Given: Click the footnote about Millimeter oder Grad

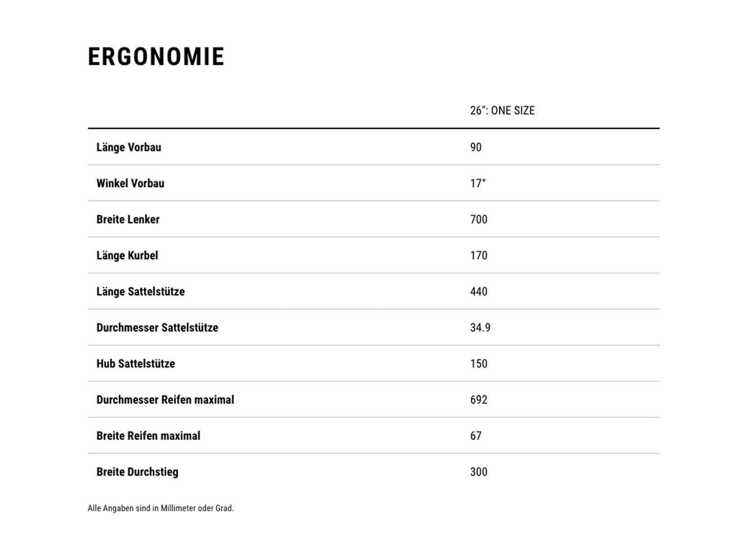Looking at the screenshot, I should click(161, 508).
